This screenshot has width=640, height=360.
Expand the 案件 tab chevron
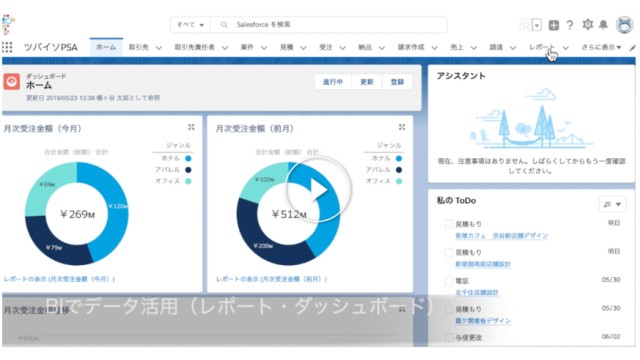264,48
